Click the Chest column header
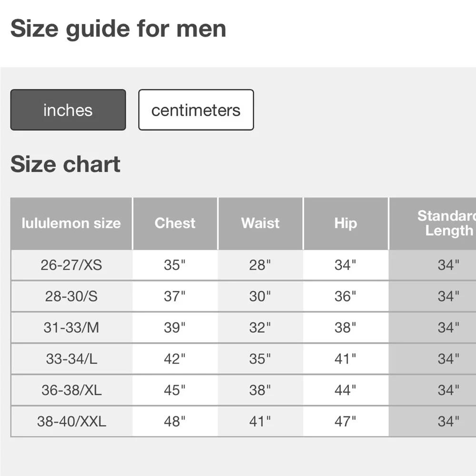This screenshot has height=476, width=476. 175,223
